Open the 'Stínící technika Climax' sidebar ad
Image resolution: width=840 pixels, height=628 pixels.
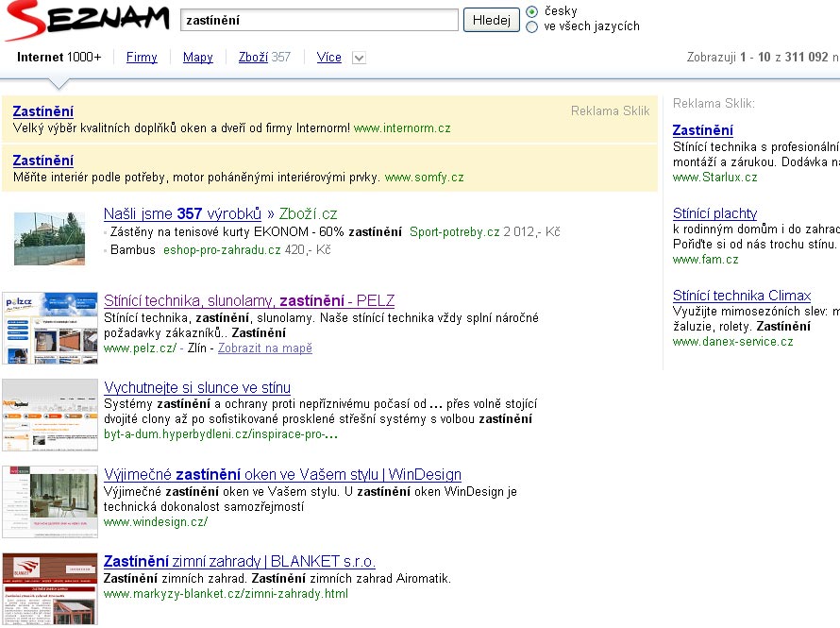click(x=742, y=296)
